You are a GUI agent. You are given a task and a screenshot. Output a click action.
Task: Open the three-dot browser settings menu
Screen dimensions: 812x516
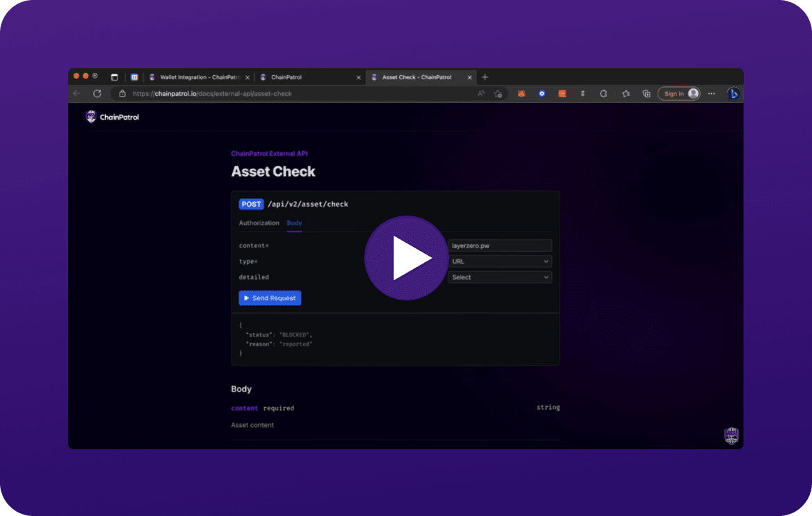tap(711, 94)
